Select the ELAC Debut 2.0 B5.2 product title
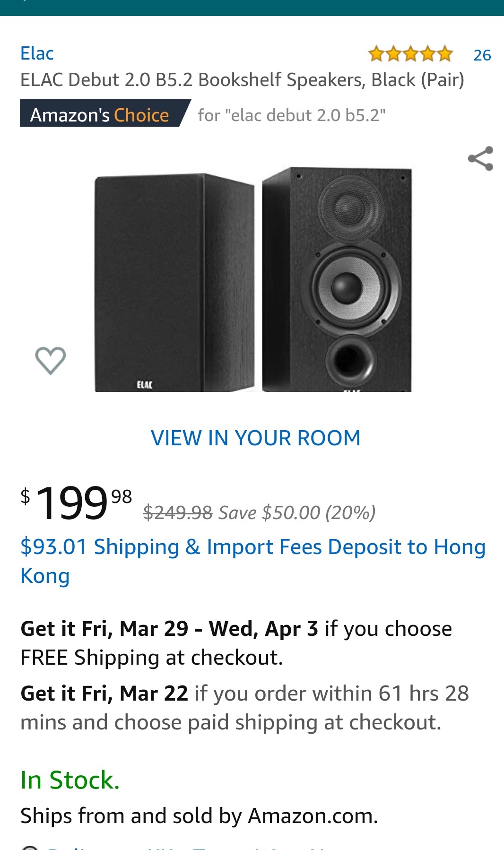The height and width of the screenshot is (850, 504). pyautogui.click(x=242, y=80)
